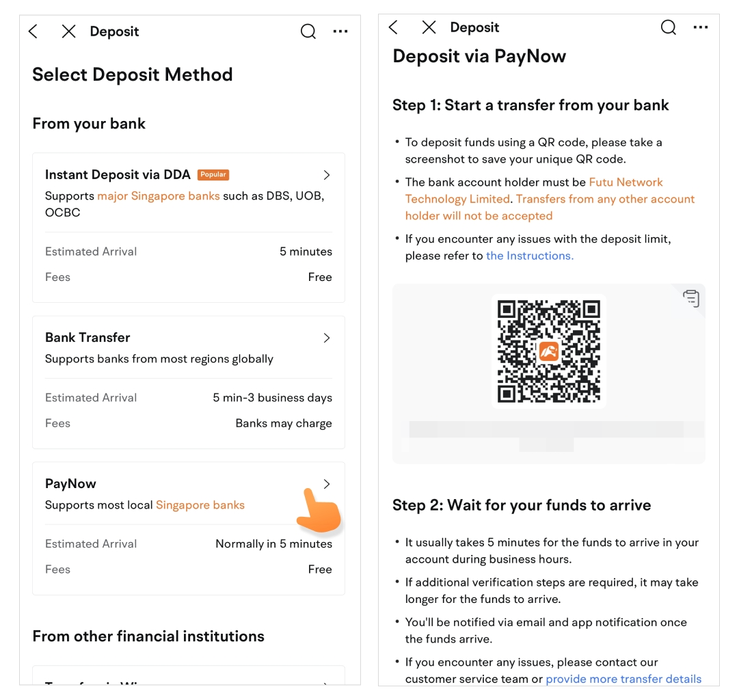The height and width of the screenshot is (700, 739).
Task: Close the Select Deposit Method screen with X
Action: point(68,31)
